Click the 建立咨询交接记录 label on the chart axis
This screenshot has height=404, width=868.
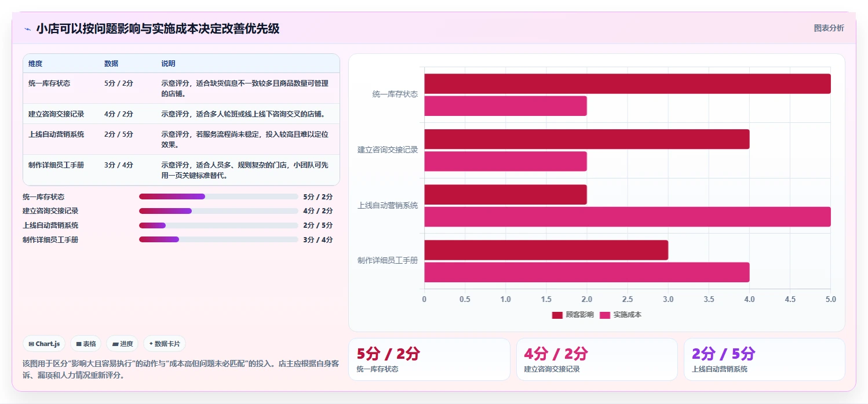click(x=388, y=150)
